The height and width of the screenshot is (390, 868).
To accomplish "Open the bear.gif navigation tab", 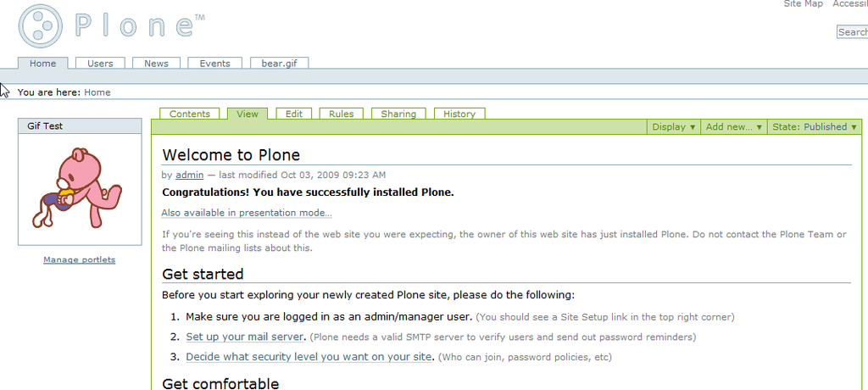I will 279,63.
